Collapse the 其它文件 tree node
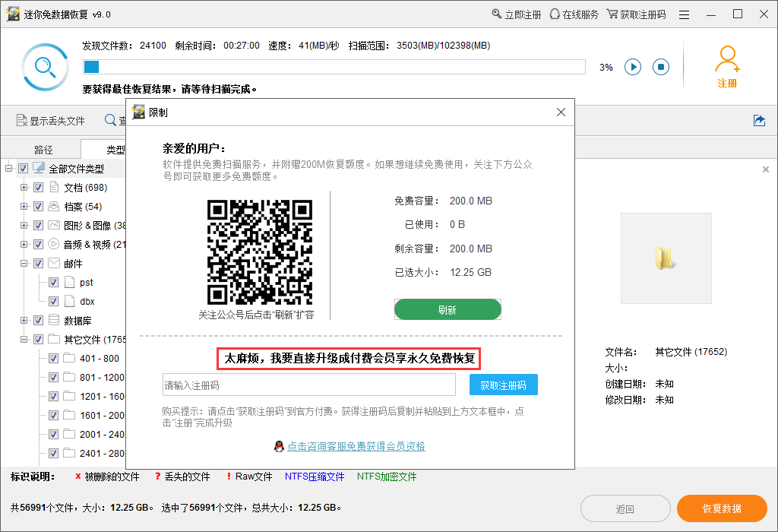 (24, 339)
